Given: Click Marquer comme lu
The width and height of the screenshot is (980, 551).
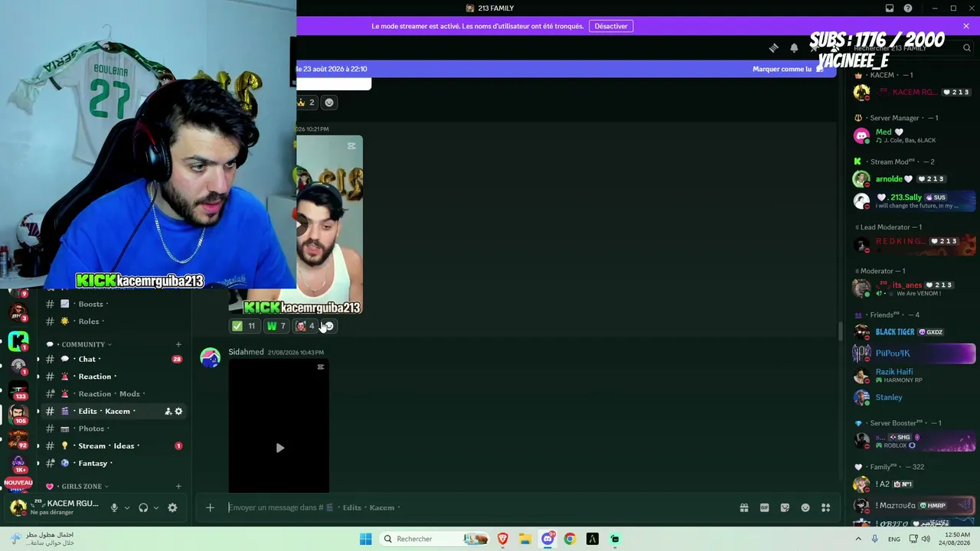Looking at the screenshot, I should tap(782, 69).
